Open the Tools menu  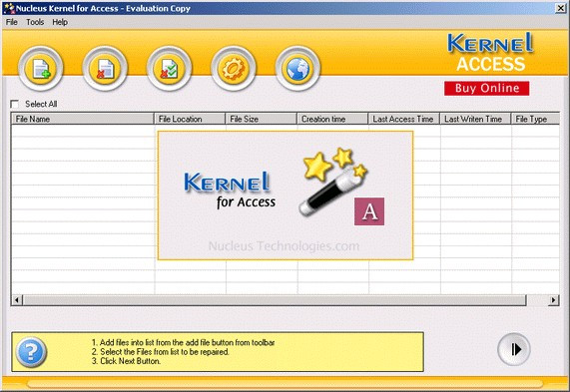35,22
